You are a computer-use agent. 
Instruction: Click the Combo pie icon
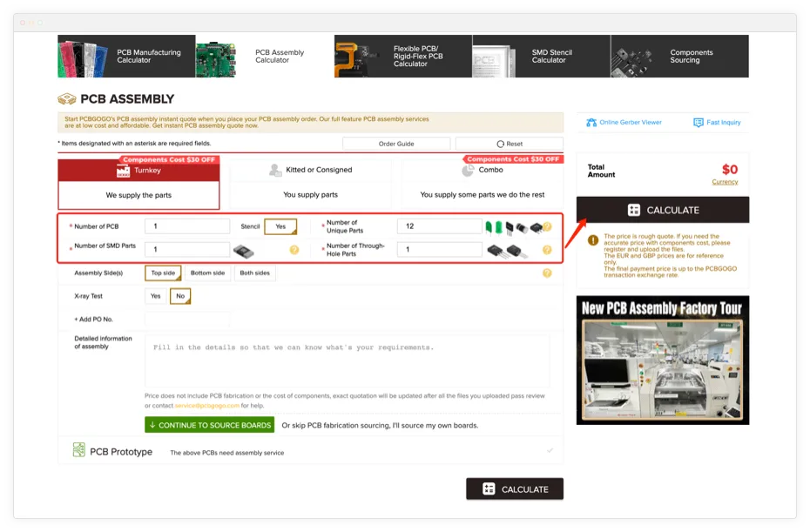468,170
